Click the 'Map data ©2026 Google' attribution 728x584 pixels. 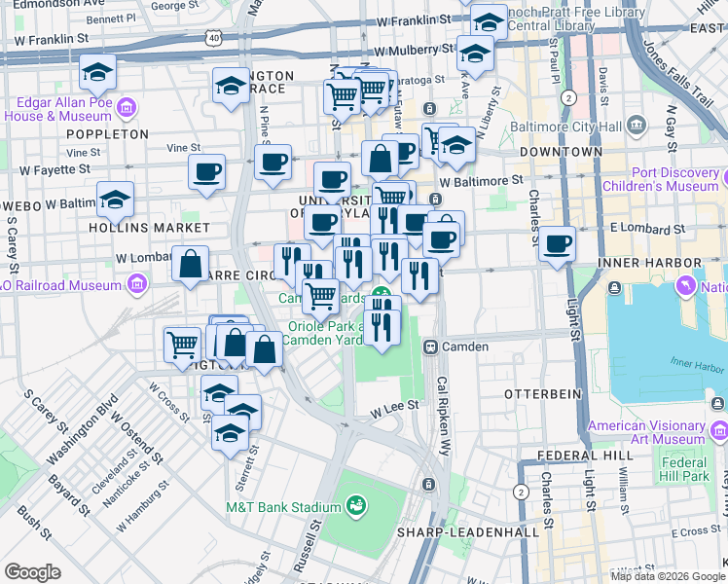pos(668,577)
